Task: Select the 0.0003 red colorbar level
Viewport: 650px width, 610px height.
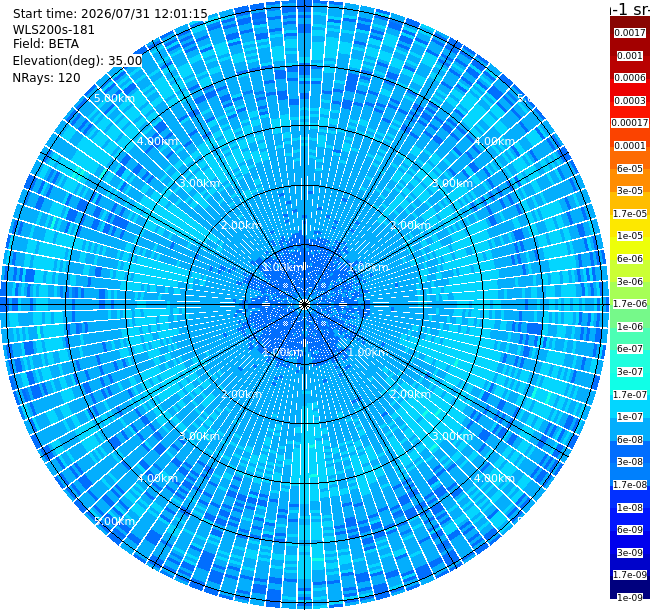Action: 630,101
